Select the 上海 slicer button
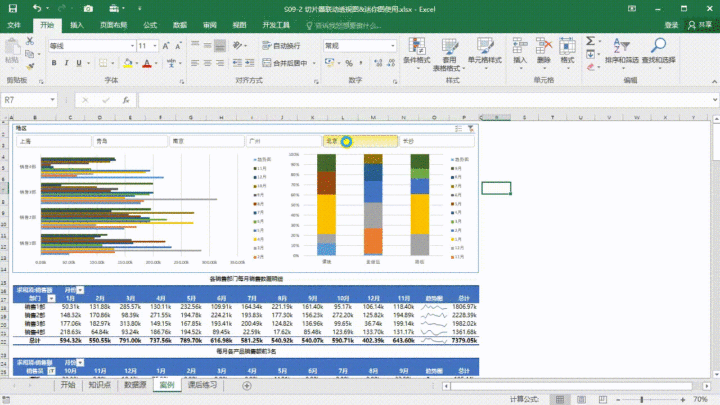The width and height of the screenshot is (720, 405). tap(54, 141)
